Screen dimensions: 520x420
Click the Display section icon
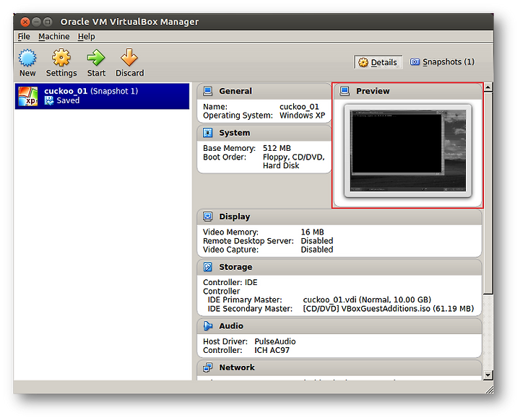[x=208, y=216]
